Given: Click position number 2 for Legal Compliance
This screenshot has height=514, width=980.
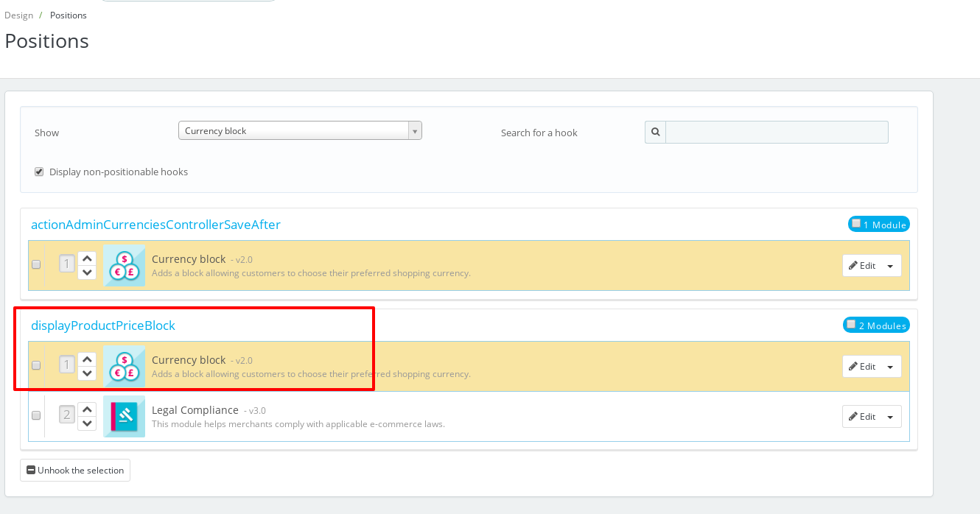Looking at the screenshot, I should tap(67, 415).
